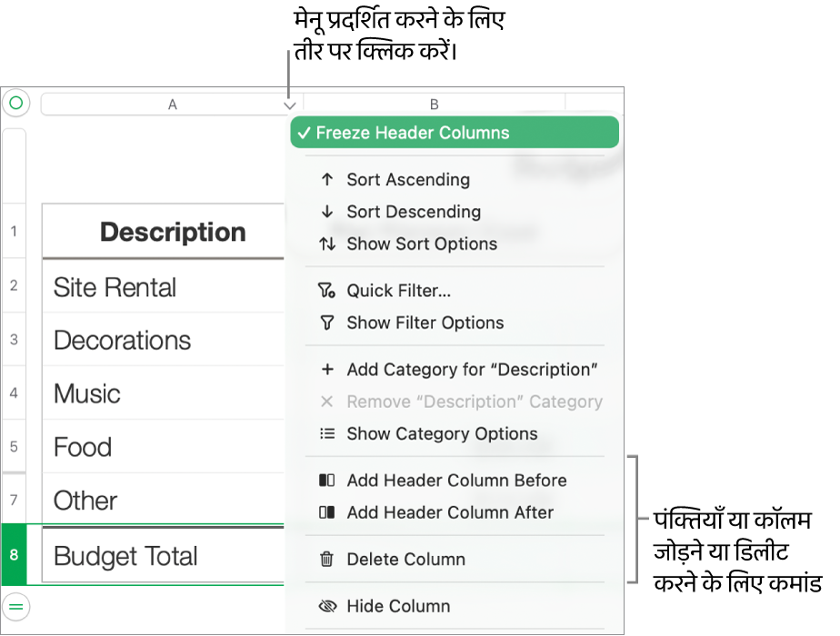
Task: Hide the column via eye icon
Action: coord(327,606)
